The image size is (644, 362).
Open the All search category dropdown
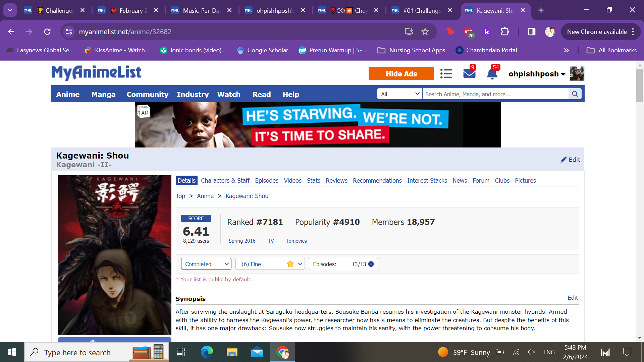coord(400,94)
